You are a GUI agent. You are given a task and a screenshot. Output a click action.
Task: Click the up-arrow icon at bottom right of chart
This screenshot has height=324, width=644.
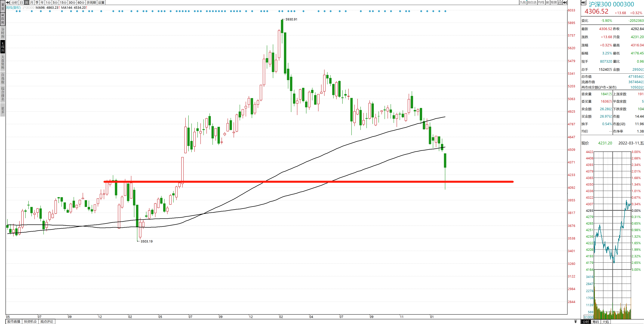[576, 321]
